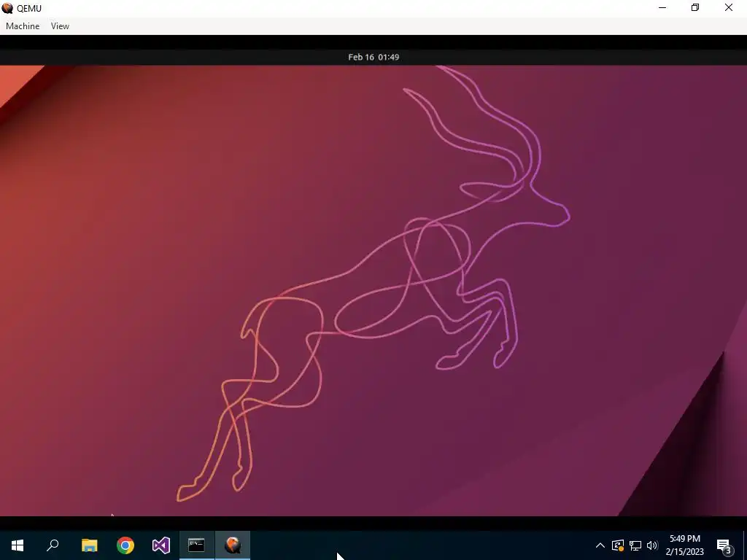Open Visual Studio from the taskbar
The height and width of the screenshot is (560, 747).
(x=161, y=545)
